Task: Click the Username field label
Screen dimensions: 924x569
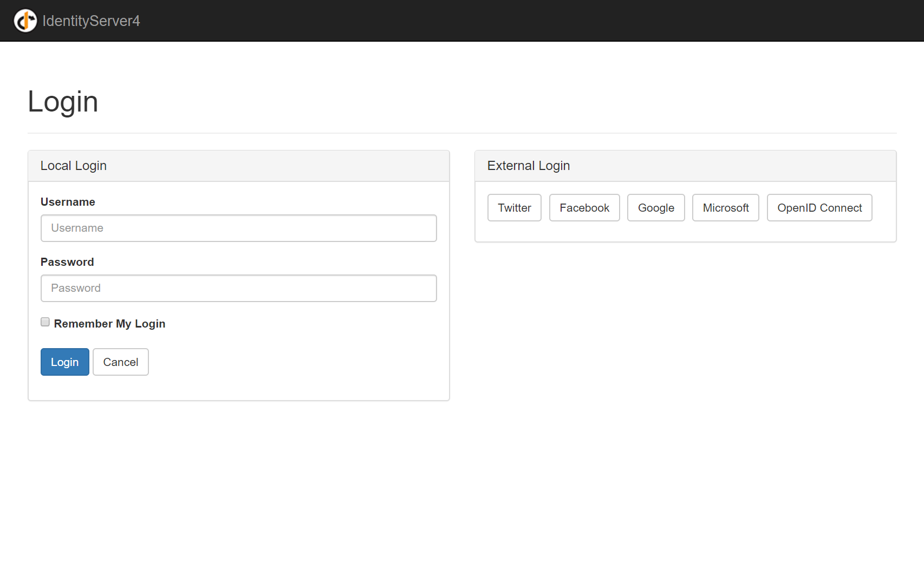Action: [68, 202]
